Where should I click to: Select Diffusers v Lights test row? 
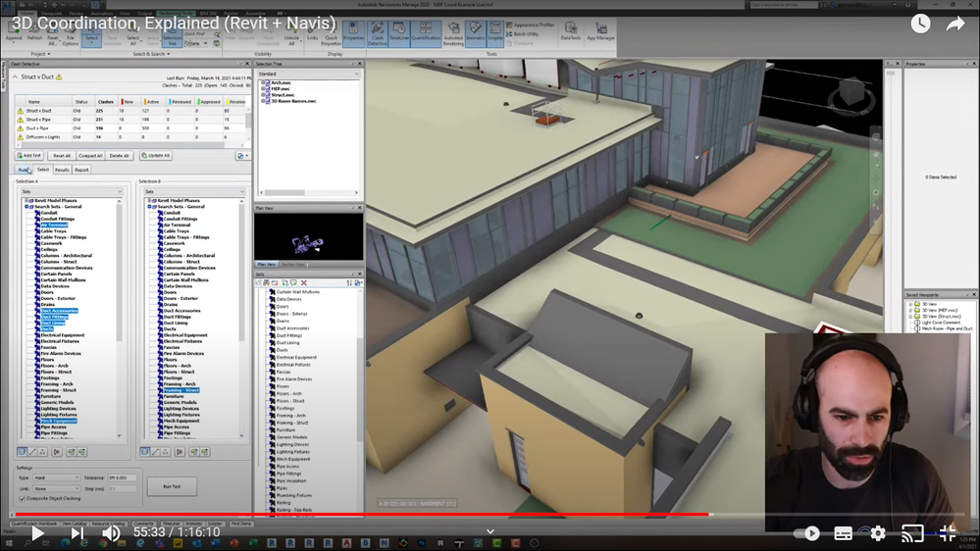pos(131,137)
